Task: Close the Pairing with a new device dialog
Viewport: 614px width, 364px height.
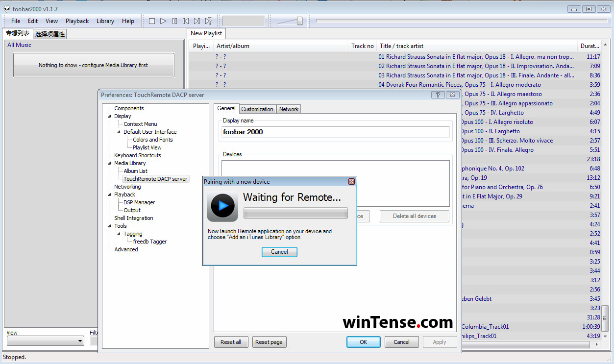Action: point(351,182)
